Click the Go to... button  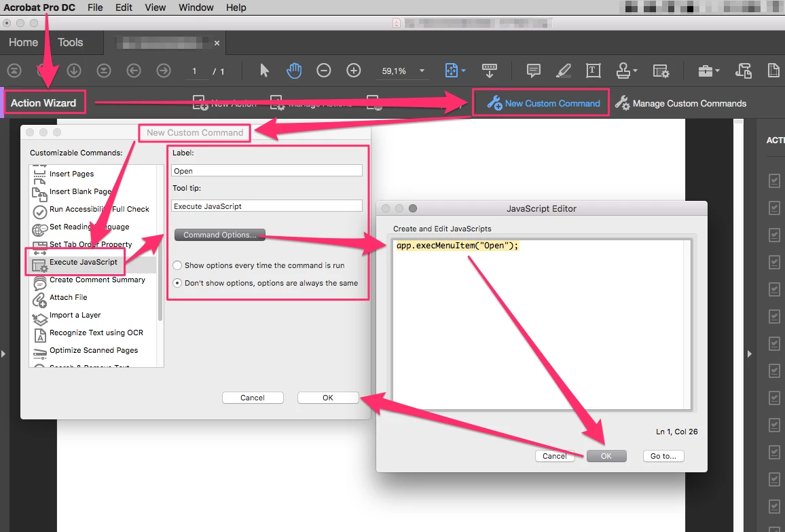pyautogui.click(x=663, y=456)
